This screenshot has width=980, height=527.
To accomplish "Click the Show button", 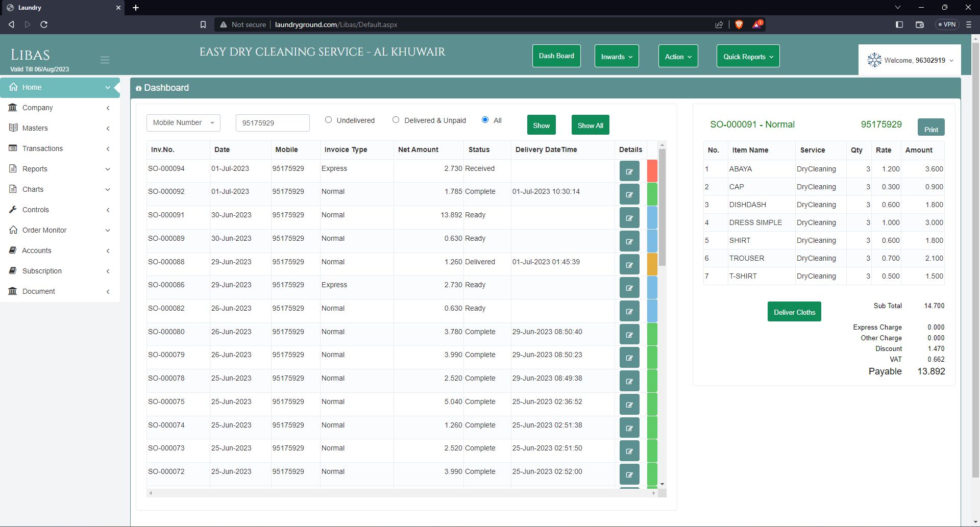I will [x=541, y=125].
